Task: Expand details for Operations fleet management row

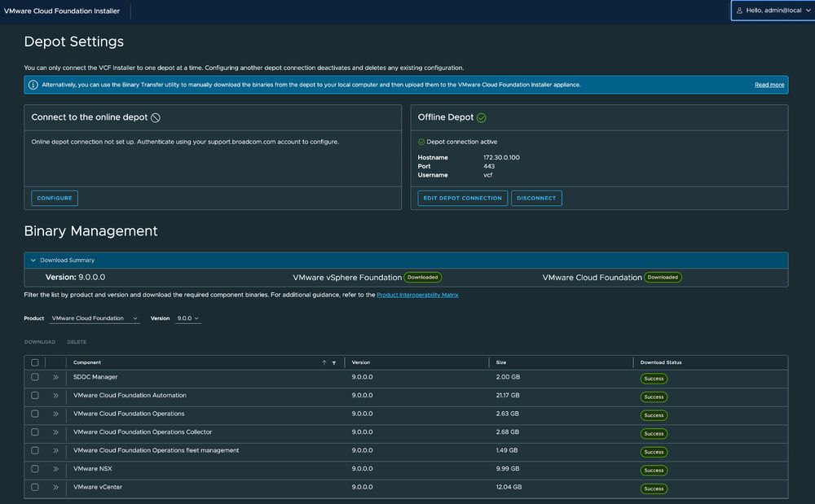Action: 55,450
